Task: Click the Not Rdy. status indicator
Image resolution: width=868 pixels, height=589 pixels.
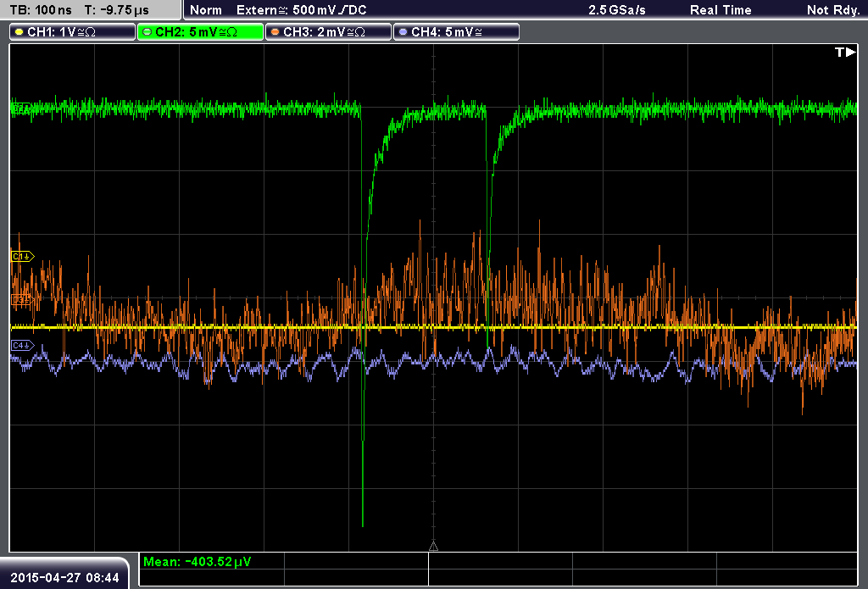Action: [x=832, y=10]
